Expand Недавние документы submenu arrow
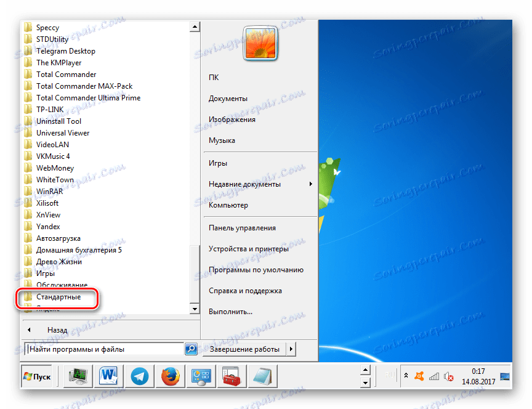 point(310,184)
